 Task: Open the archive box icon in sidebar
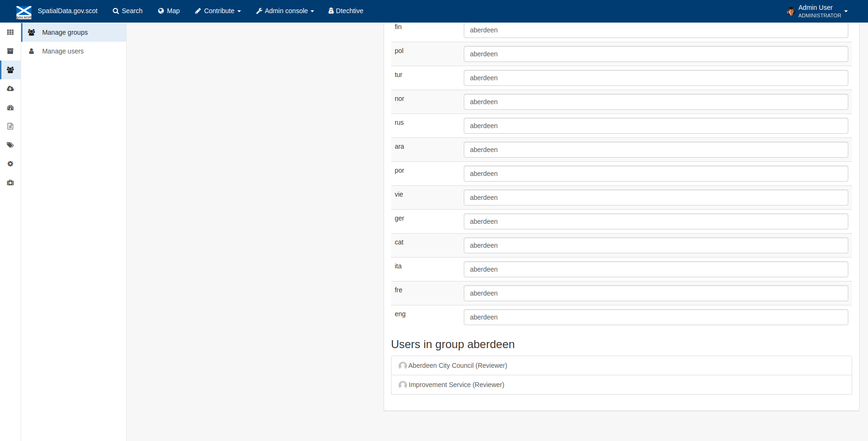[x=10, y=51]
